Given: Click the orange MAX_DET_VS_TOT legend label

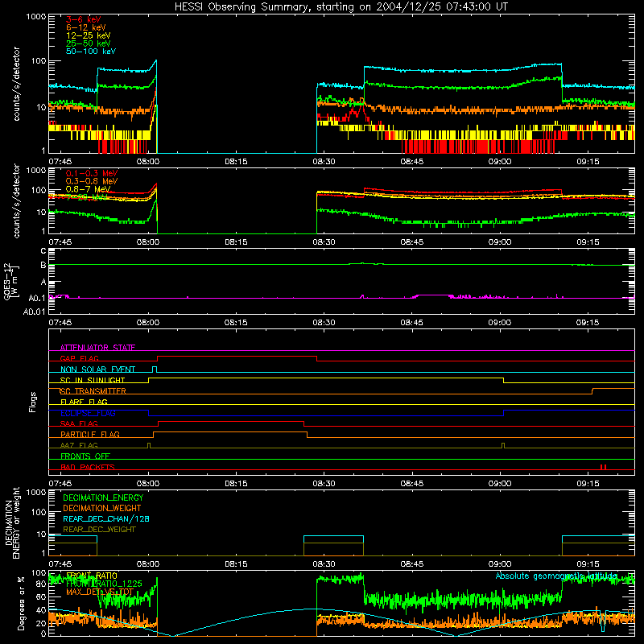Looking at the screenshot, I should point(100,592).
